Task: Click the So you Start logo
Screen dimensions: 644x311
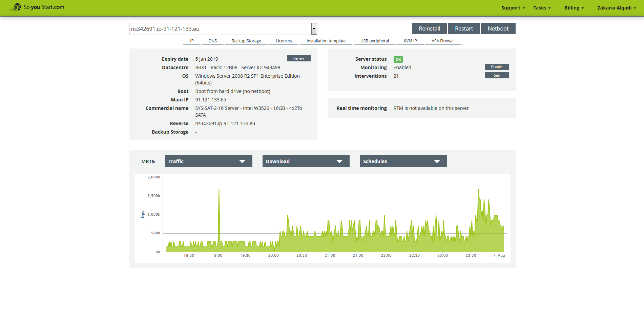Action: click(x=37, y=7)
